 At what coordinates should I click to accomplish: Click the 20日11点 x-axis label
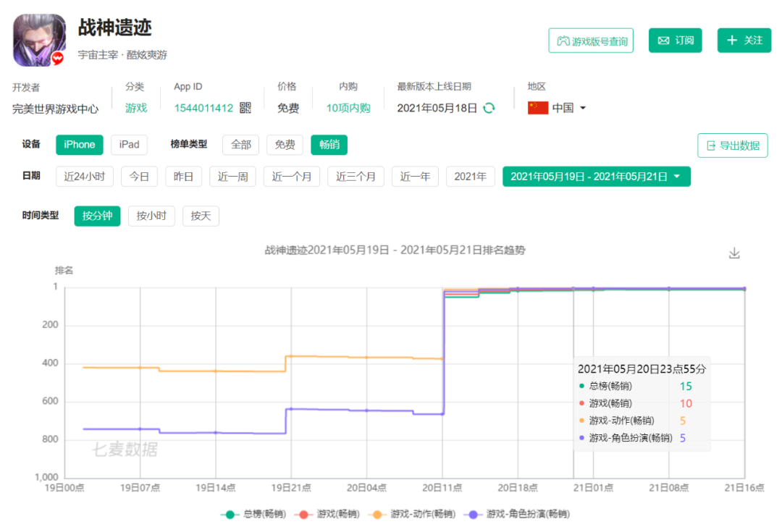tap(442, 488)
